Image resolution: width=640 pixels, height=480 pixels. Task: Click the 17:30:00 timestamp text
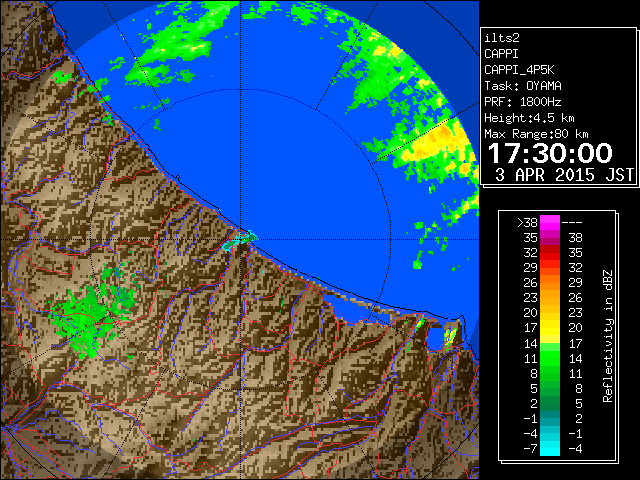[550, 153]
